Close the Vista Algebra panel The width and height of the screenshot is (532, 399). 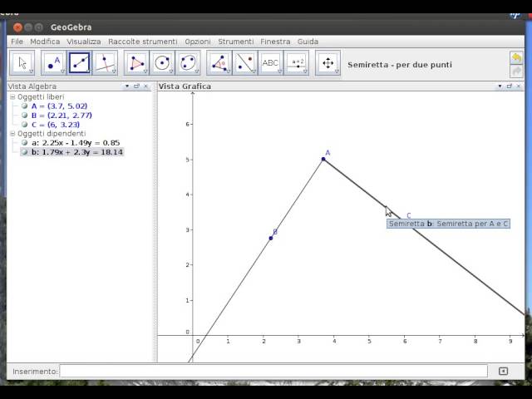(146, 86)
